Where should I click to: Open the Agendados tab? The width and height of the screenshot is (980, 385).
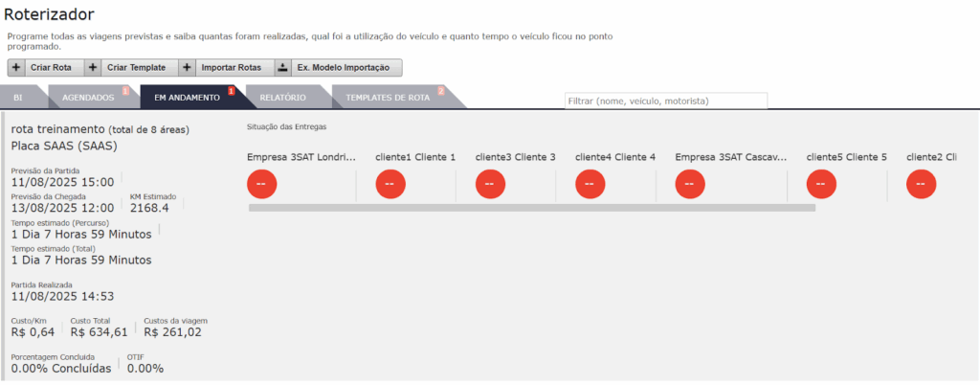(x=88, y=98)
